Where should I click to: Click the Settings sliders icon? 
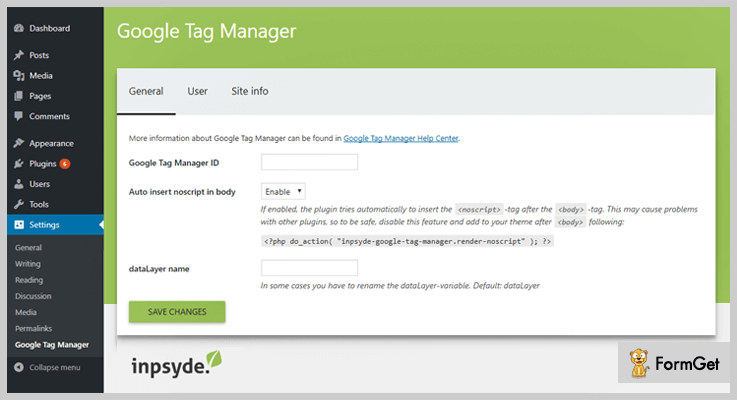click(x=19, y=225)
